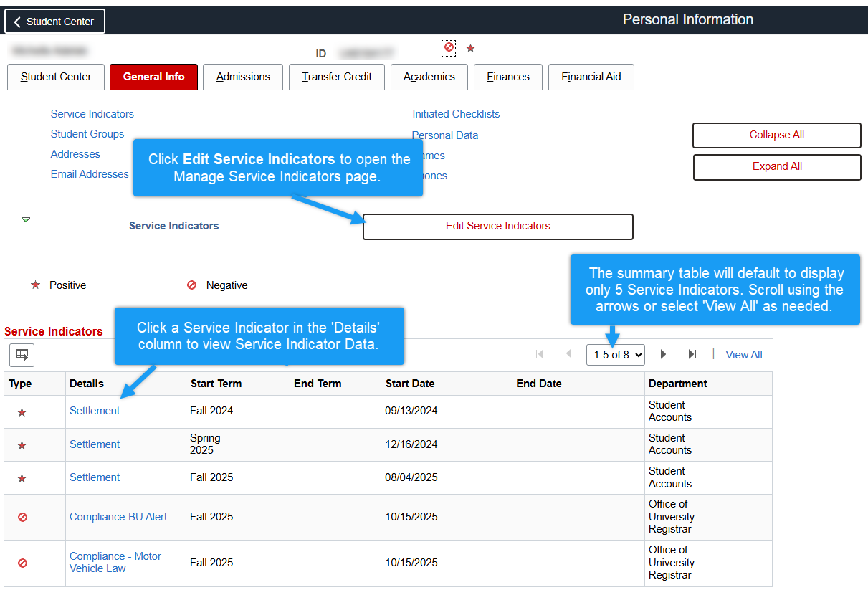The width and height of the screenshot is (868, 590).
Task: Click star icon in Fall 2024 Settlement row
Action: coord(22,412)
